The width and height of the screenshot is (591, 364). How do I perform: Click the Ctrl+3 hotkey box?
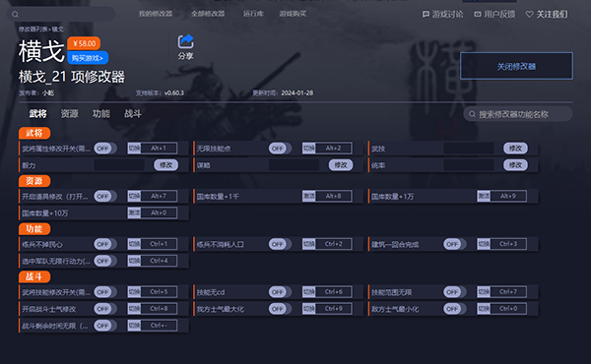coord(508,244)
